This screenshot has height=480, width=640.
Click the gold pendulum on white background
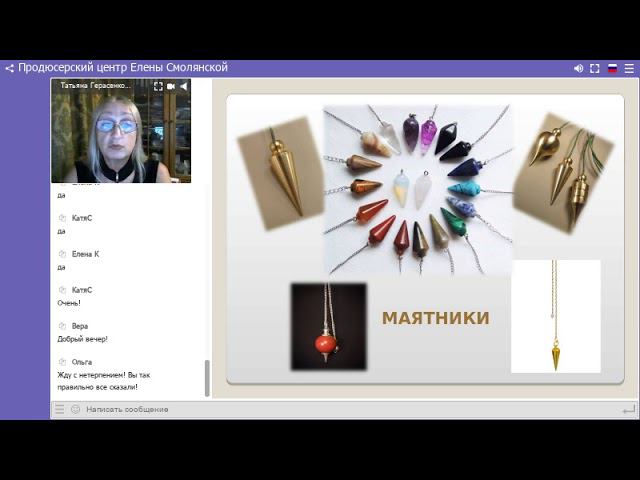pyautogui.click(x=556, y=316)
